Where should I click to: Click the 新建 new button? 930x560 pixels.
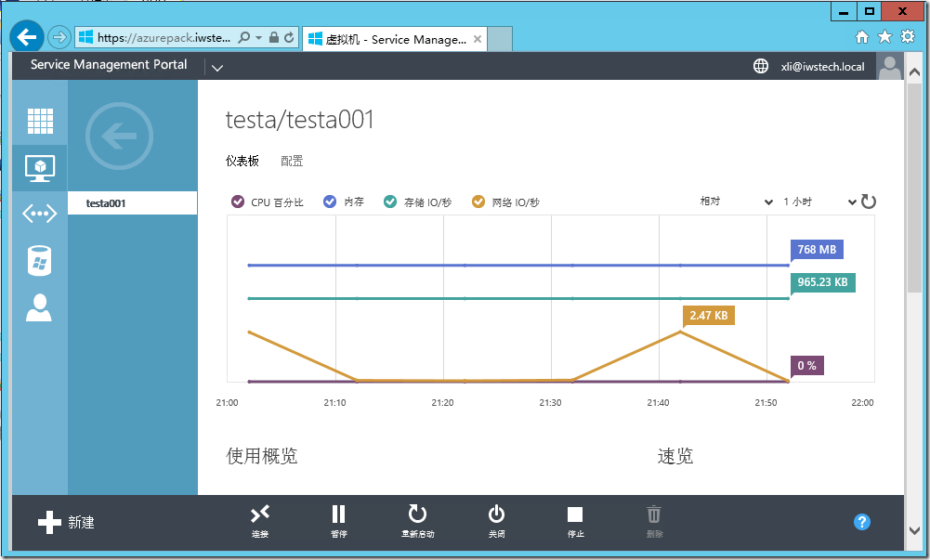click(67, 522)
